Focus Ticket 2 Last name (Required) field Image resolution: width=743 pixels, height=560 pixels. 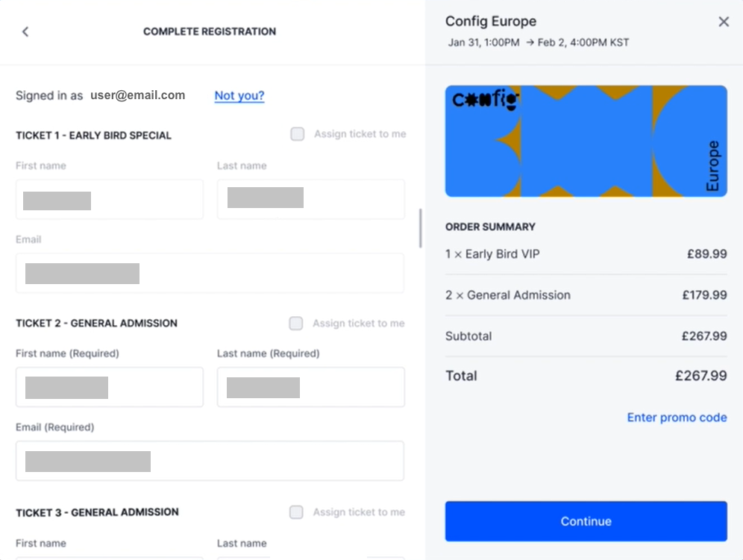[311, 386]
